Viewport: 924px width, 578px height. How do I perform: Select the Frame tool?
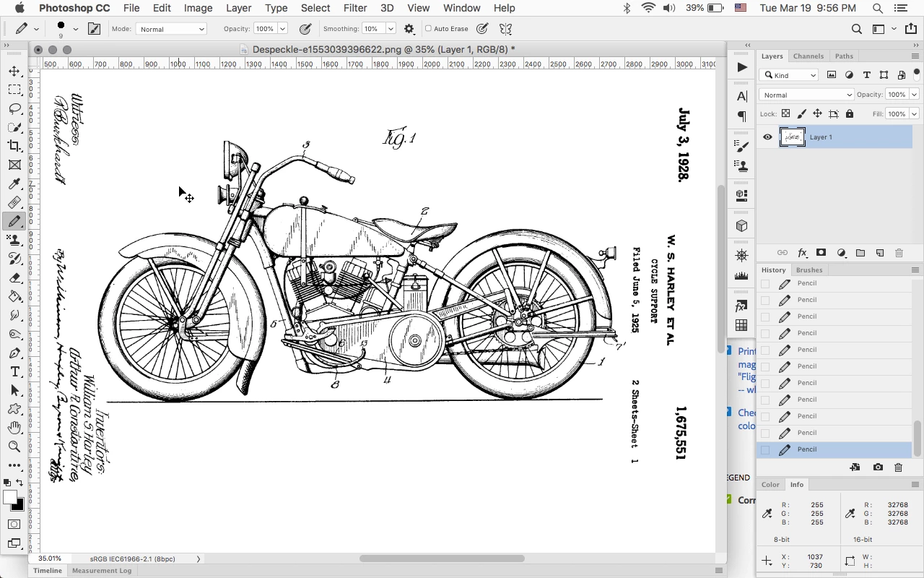[x=14, y=165]
